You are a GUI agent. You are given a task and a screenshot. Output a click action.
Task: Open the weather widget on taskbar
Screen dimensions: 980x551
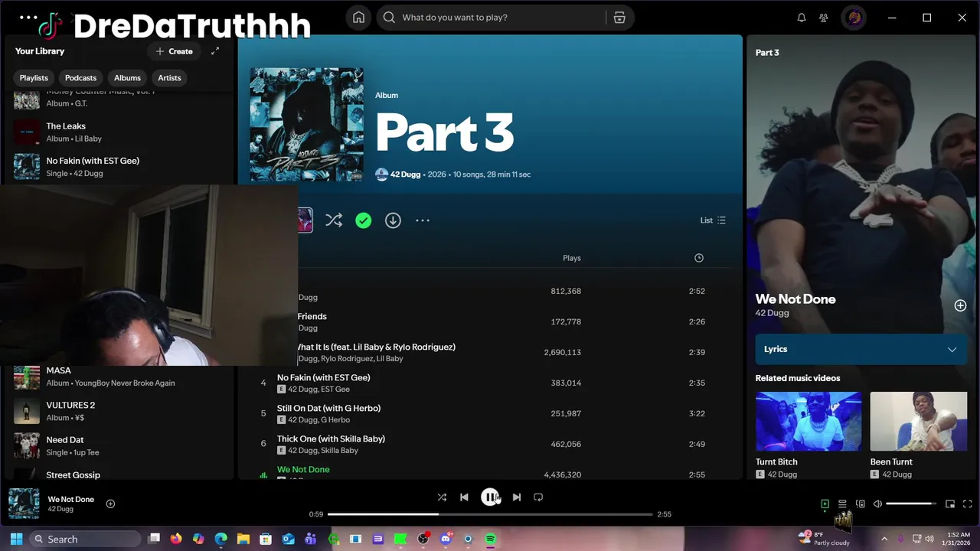pos(824,539)
